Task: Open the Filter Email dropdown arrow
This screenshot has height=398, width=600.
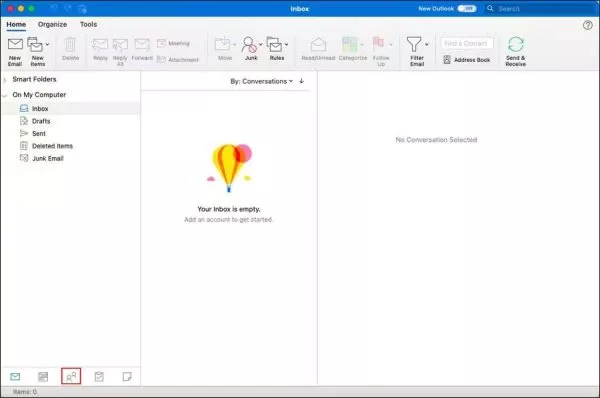Action: pyautogui.click(x=427, y=44)
